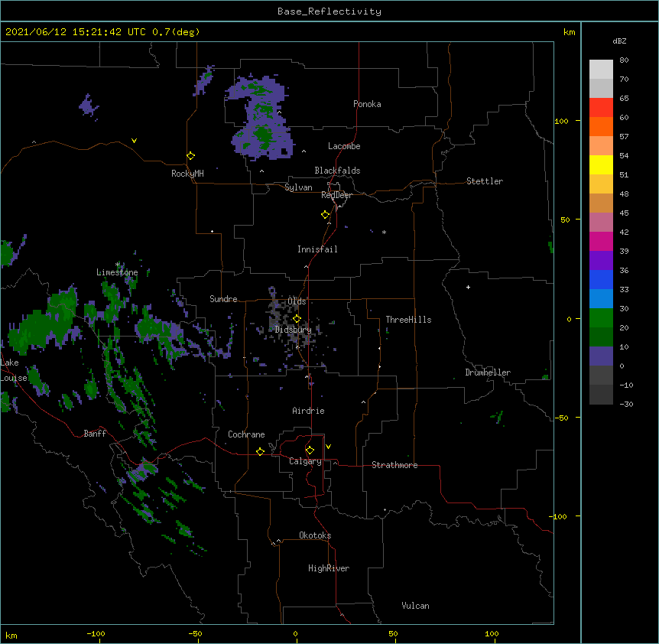The height and width of the screenshot is (644, 659).
Task: Click the Didsbury label
Action: coord(294,330)
